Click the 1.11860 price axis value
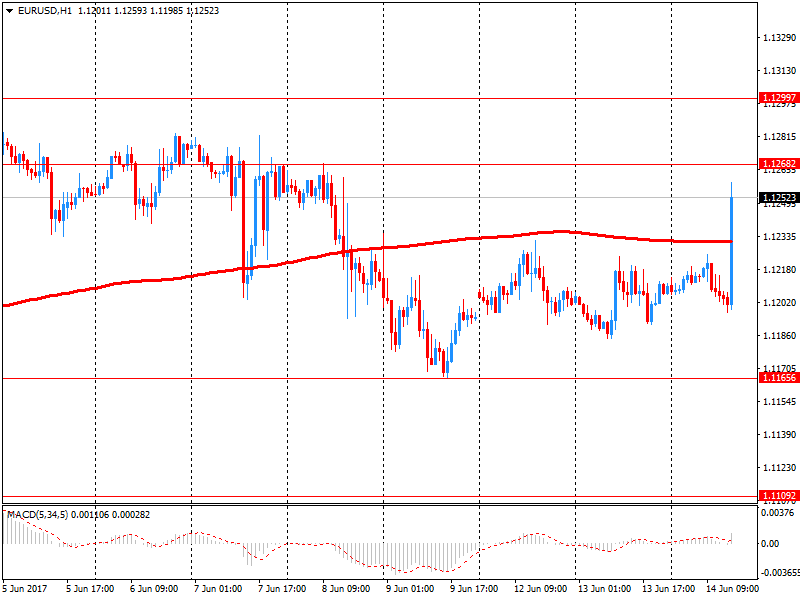This screenshot has height=600, width=800. (x=779, y=336)
